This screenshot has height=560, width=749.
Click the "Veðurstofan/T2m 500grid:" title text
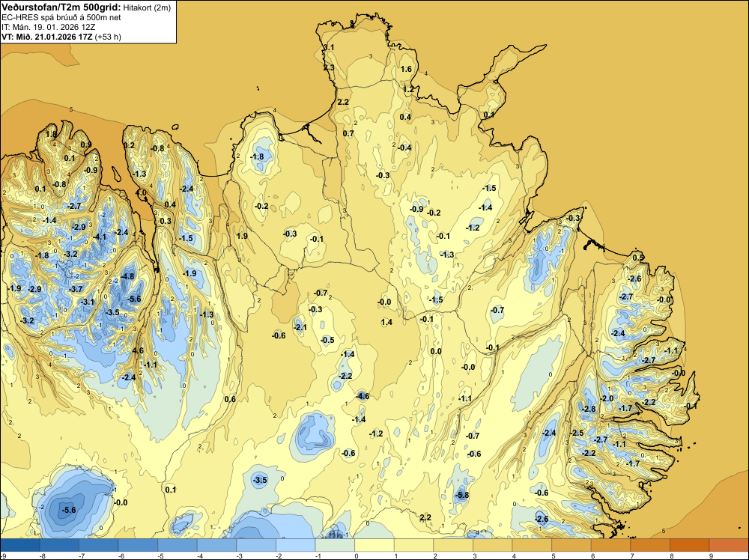click(x=61, y=7)
